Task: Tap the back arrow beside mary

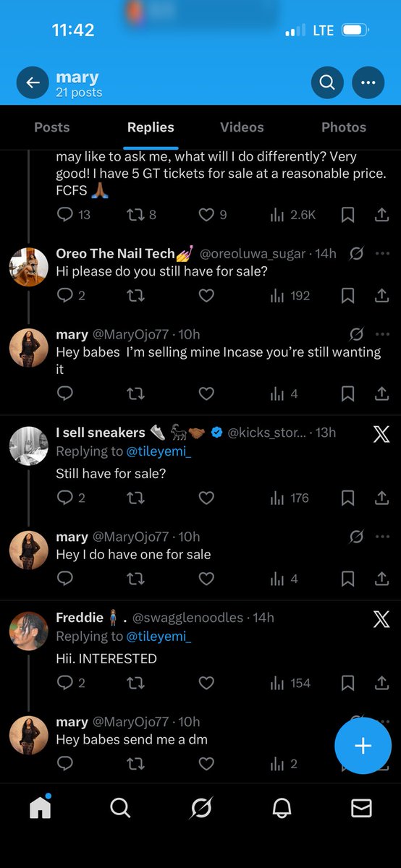Action: [x=33, y=82]
